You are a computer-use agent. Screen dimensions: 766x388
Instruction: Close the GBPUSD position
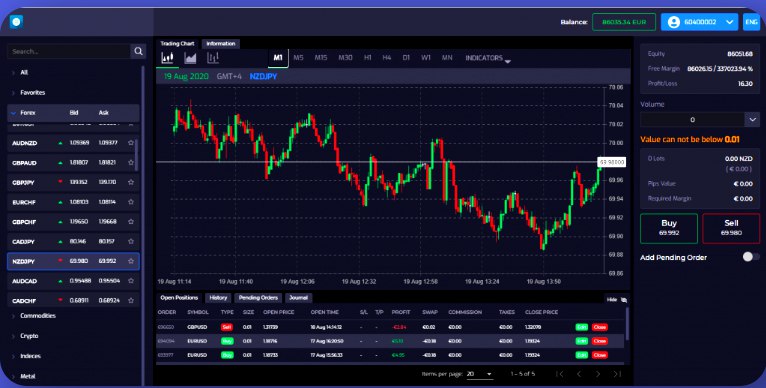point(599,327)
